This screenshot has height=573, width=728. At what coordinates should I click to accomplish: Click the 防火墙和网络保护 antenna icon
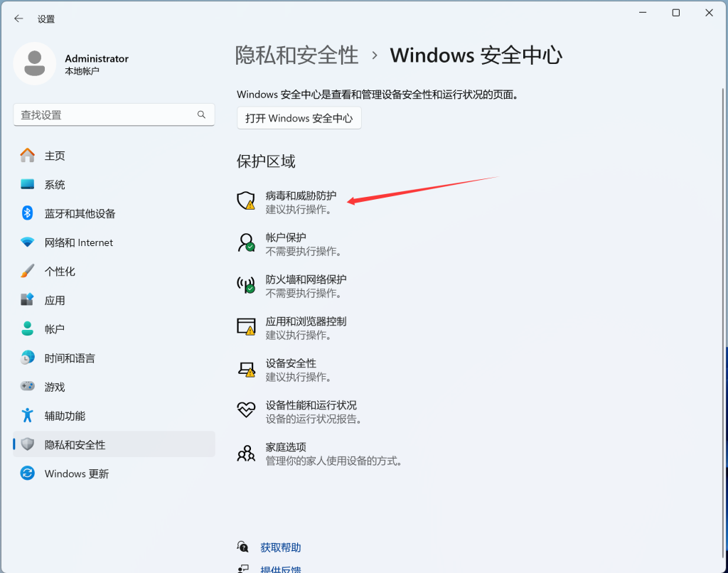(246, 284)
